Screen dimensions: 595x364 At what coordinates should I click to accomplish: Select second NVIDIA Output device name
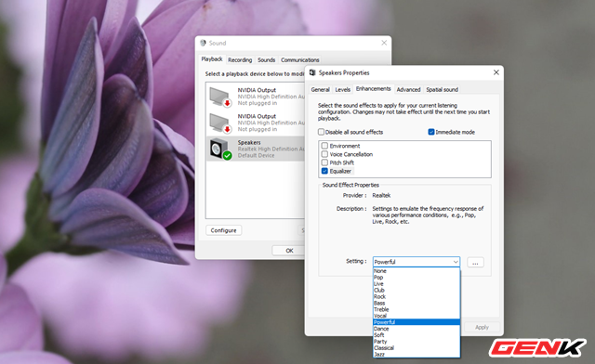pyautogui.click(x=257, y=116)
